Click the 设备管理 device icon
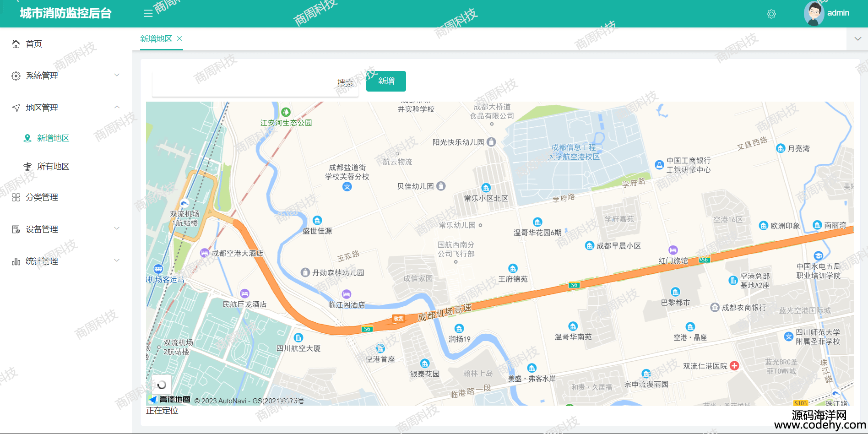Viewport: 868px width, 434px height. [16, 229]
